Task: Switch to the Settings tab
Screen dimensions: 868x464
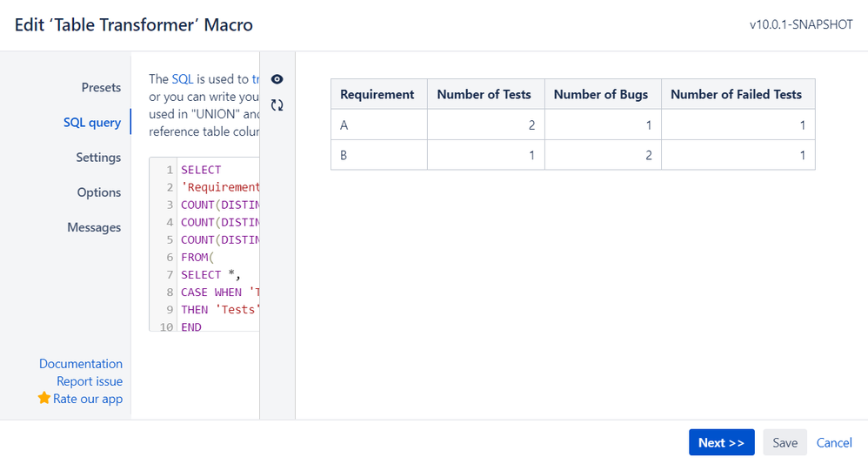Action: click(98, 157)
